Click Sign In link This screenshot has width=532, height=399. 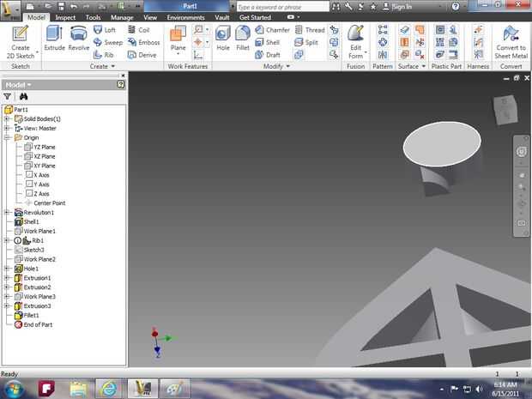pos(397,7)
